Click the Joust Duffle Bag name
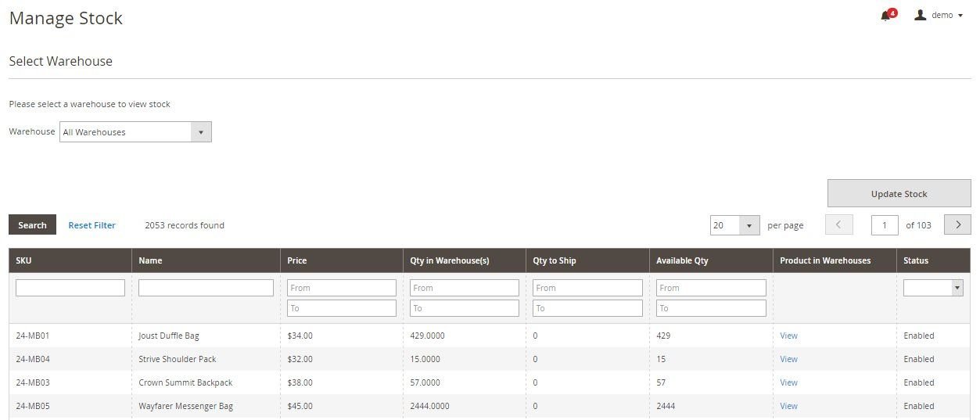 pyautogui.click(x=169, y=336)
